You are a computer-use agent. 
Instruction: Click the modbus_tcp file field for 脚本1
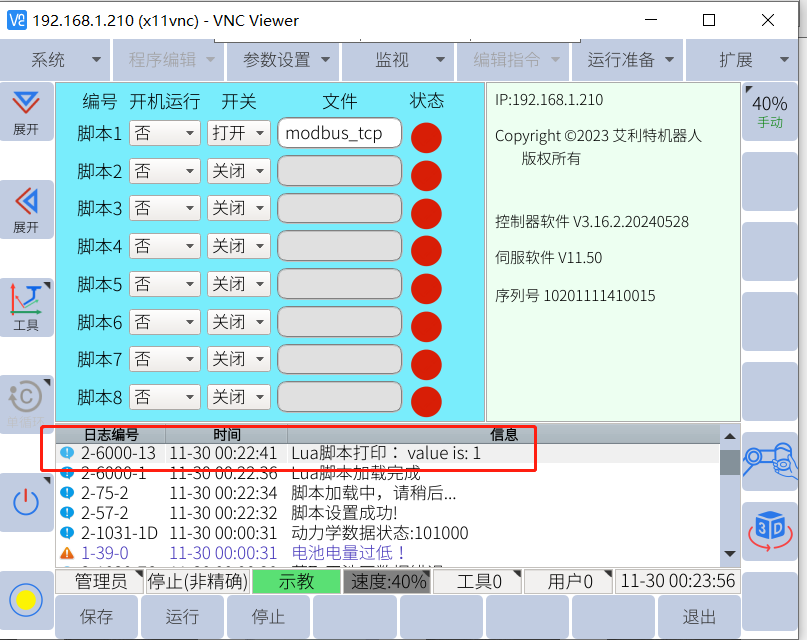[x=339, y=133]
